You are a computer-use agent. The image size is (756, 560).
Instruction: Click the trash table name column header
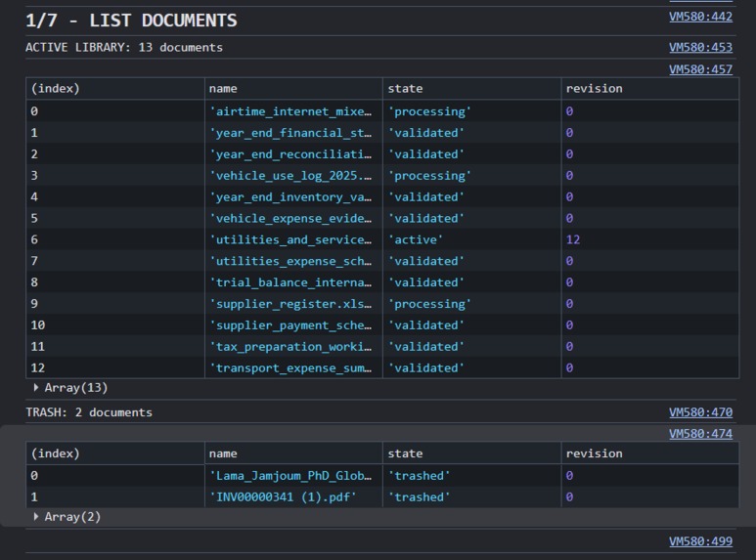(293, 453)
